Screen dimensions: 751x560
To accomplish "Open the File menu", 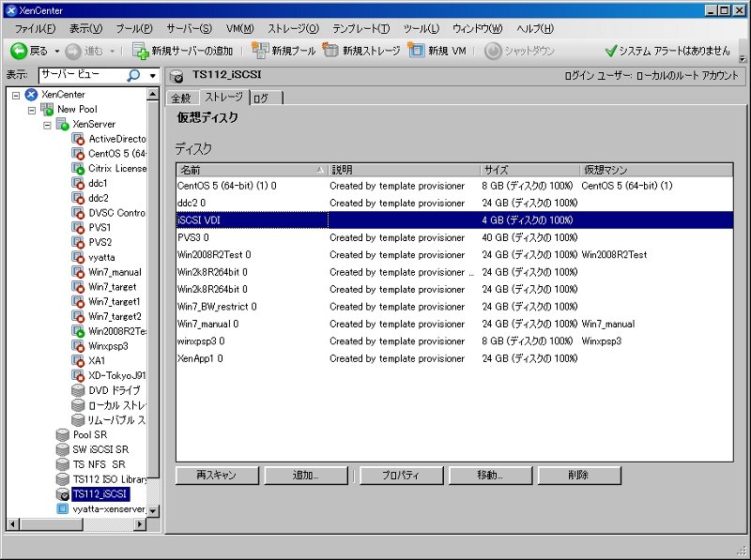I will pos(35,29).
